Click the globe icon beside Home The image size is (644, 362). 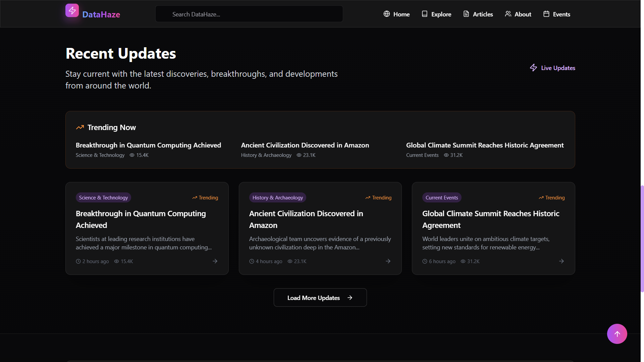387,14
